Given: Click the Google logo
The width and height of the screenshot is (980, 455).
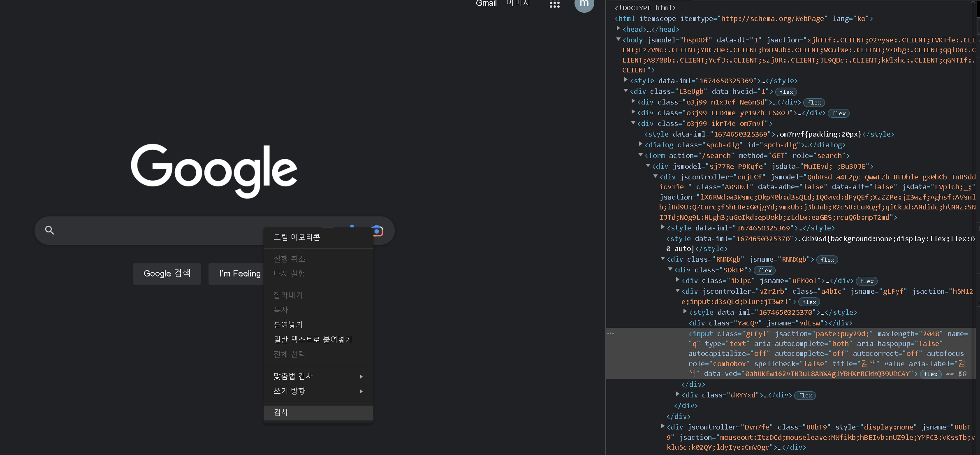Looking at the screenshot, I should pyautogui.click(x=214, y=170).
